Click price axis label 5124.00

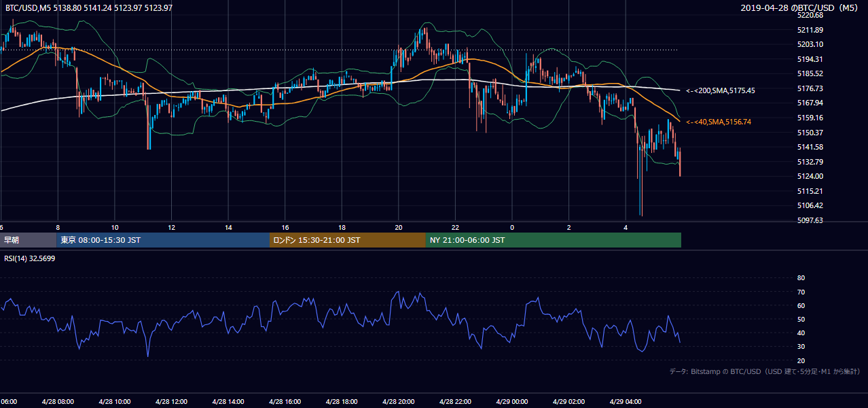point(810,176)
